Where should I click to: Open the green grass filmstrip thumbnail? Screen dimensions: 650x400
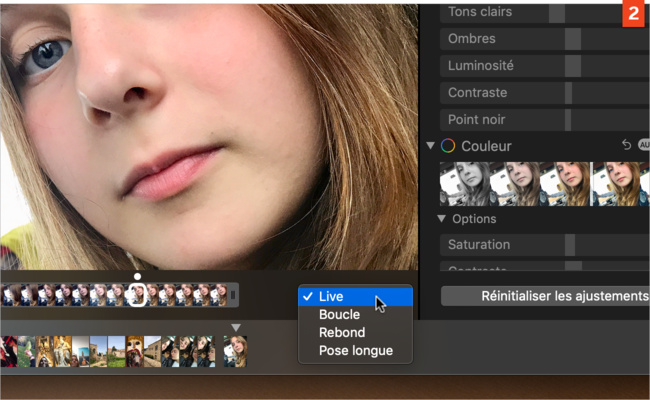pos(26,352)
